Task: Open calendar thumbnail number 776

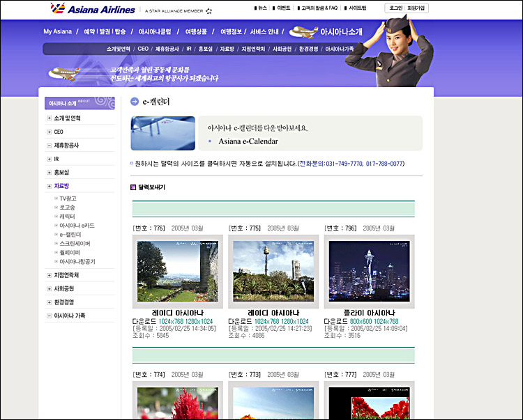Action: pos(178,272)
